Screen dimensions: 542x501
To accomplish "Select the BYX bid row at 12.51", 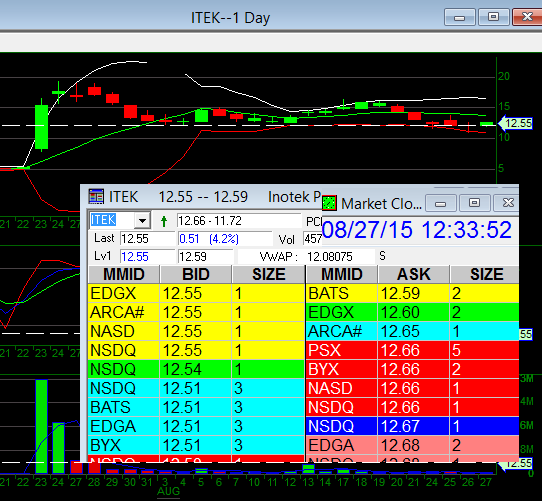I will (196, 445).
